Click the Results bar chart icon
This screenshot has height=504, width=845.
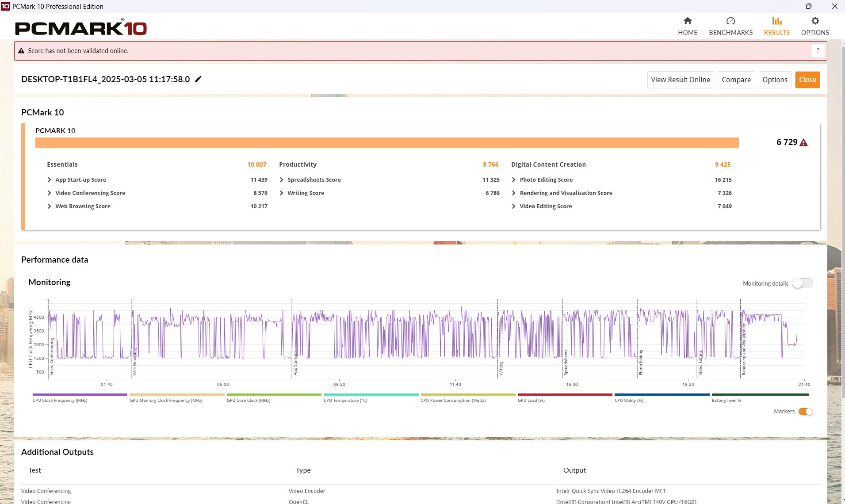(776, 21)
